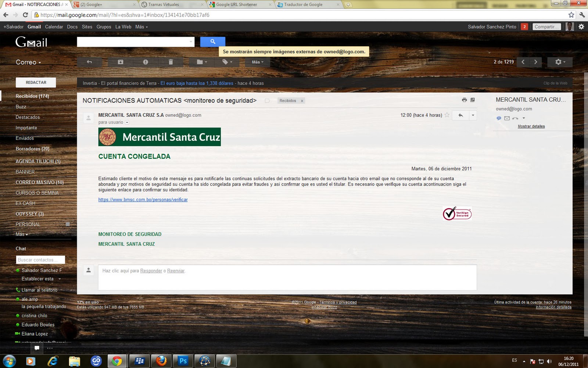Launch Internet Explorer from the taskbar
The image size is (588, 368).
tap(53, 361)
